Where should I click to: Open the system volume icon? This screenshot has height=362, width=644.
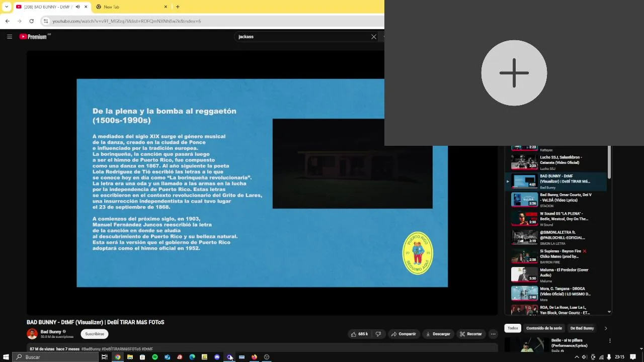pos(584,357)
